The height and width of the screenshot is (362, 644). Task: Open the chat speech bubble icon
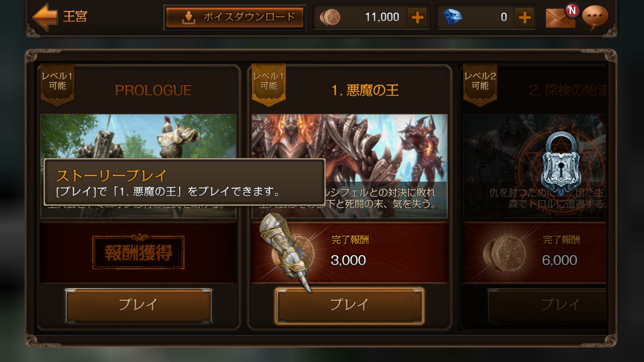click(595, 17)
